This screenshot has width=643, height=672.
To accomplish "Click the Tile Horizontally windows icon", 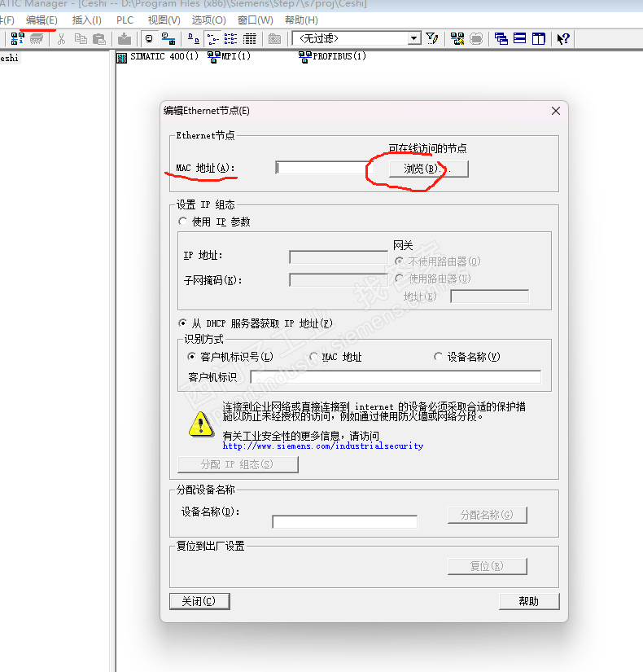I will point(519,38).
